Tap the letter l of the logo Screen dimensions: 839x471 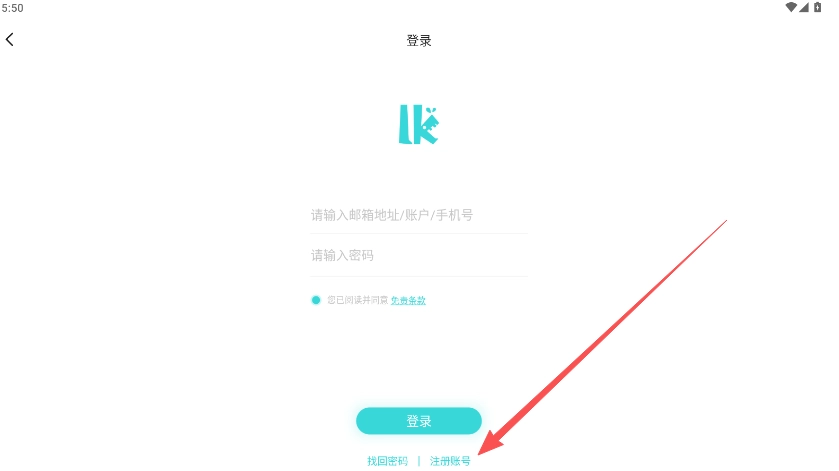406,124
